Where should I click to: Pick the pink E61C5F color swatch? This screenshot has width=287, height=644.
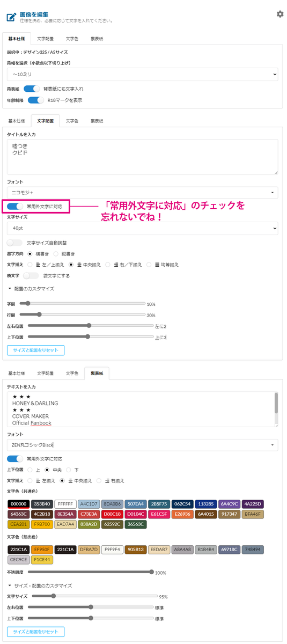[x=159, y=514]
